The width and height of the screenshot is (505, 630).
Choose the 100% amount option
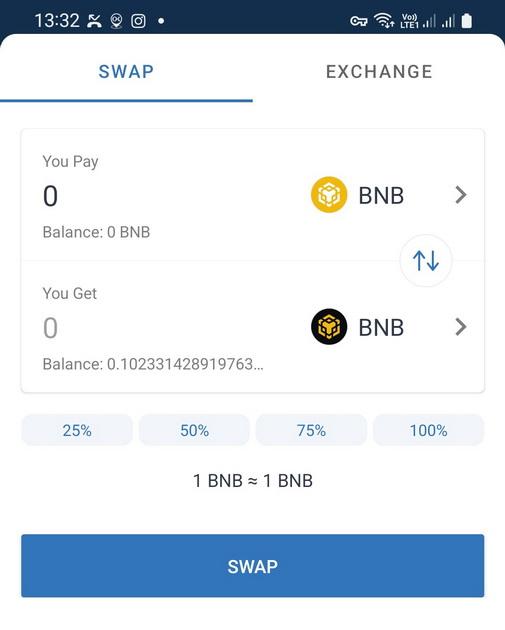pos(428,430)
